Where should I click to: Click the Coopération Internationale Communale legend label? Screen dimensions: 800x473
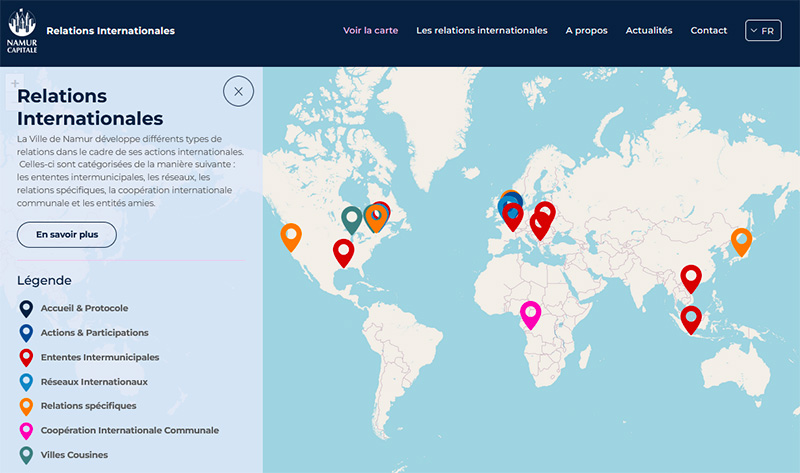[130, 430]
